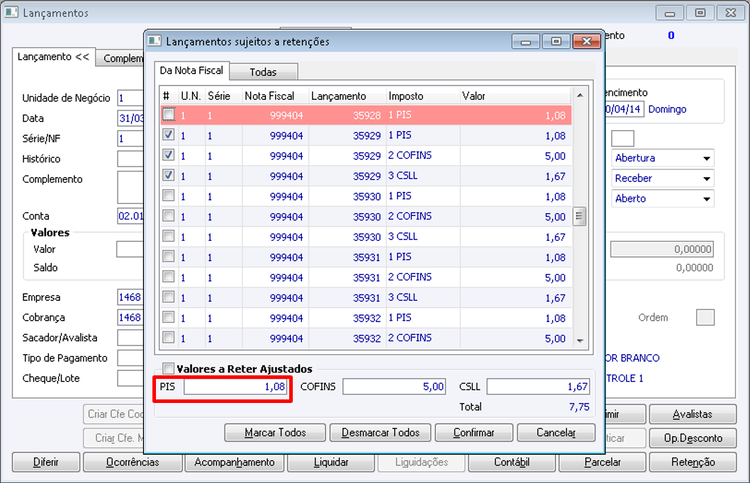Open the Complemento tab in Lançamentos window
Screen dimensions: 750x483
pyautogui.click(x=122, y=58)
